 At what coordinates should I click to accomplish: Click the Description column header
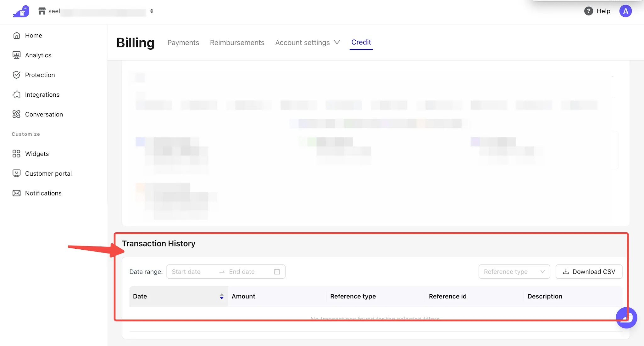pos(573,296)
